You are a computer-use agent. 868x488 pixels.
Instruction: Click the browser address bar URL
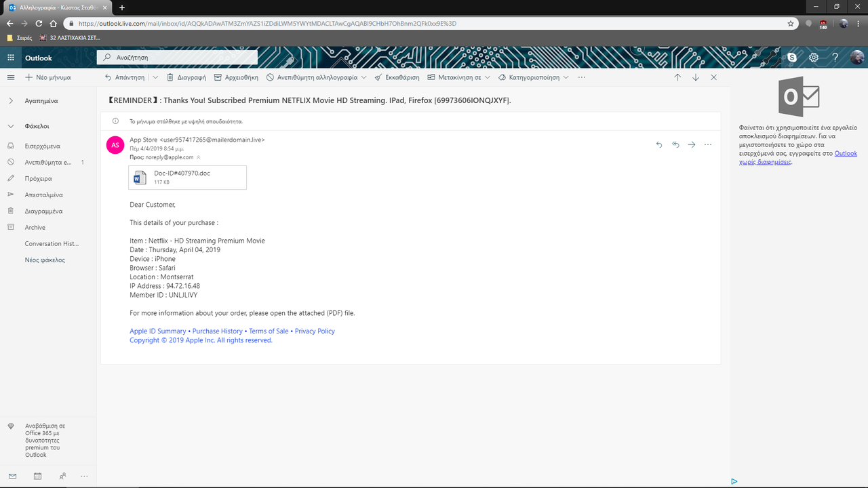point(268,23)
